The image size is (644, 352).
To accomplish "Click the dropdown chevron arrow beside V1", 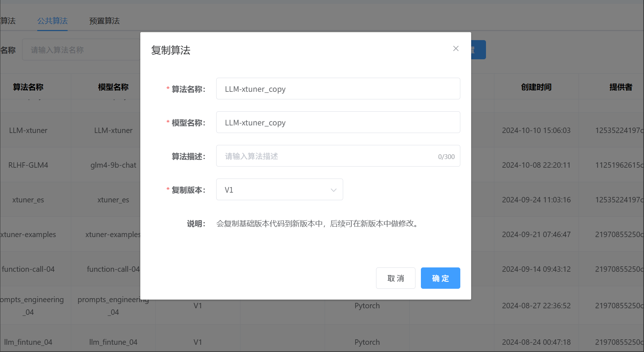I will pyautogui.click(x=333, y=190).
